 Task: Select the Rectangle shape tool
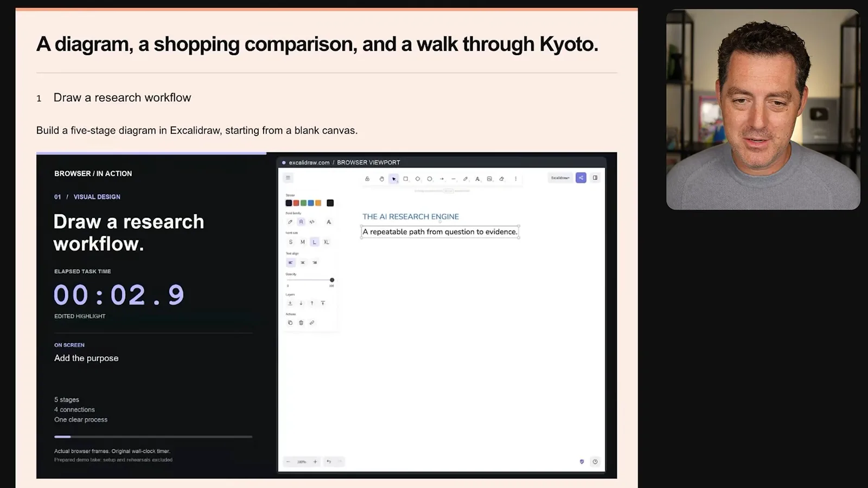[405, 178]
